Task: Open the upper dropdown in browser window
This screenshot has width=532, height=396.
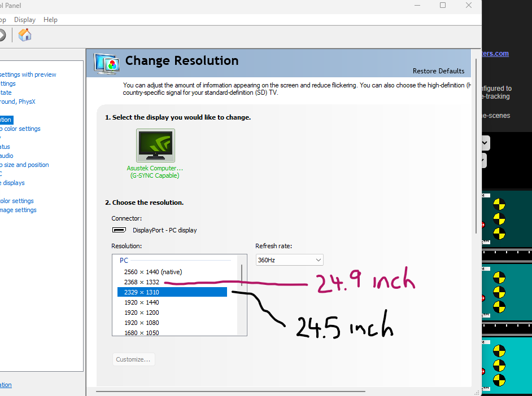Action: pos(485,143)
